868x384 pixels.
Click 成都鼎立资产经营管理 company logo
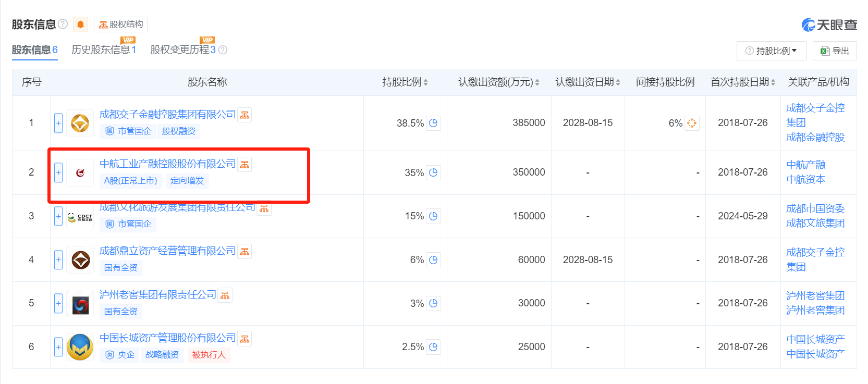tap(80, 260)
